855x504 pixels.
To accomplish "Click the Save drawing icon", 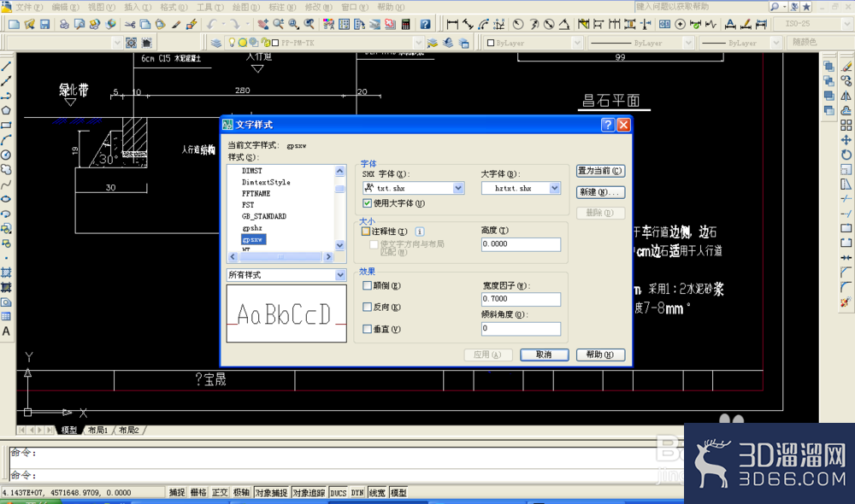I will click(44, 24).
